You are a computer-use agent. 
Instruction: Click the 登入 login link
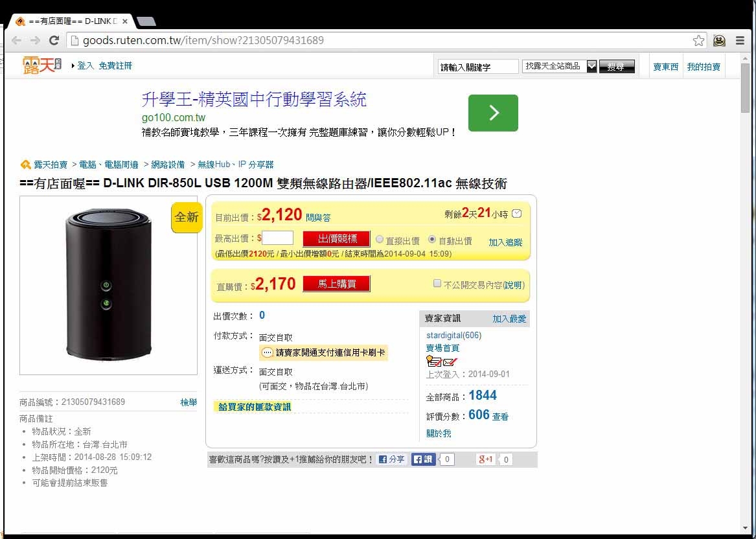click(x=86, y=65)
